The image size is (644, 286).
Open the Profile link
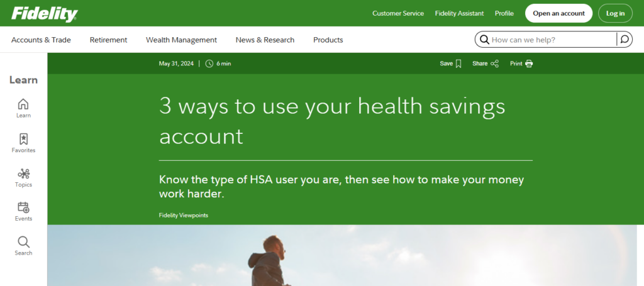pos(504,13)
